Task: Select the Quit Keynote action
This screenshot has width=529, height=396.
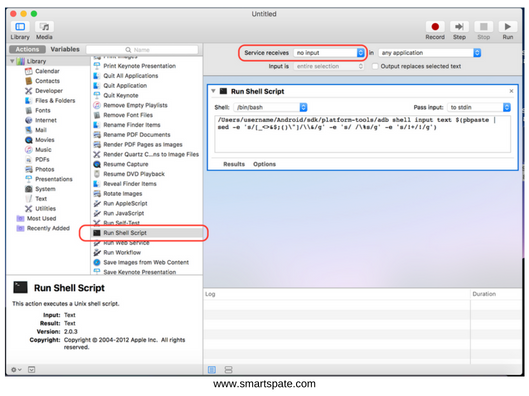Action: click(120, 95)
